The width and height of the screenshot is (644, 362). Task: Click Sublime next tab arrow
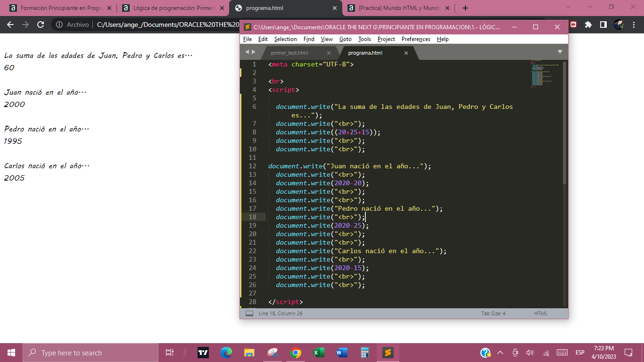point(254,52)
